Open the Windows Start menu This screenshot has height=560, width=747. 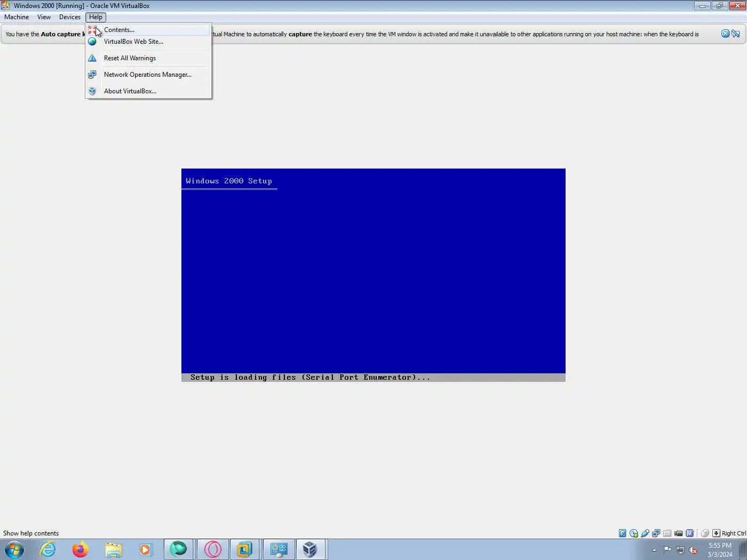pyautogui.click(x=14, y=549)
